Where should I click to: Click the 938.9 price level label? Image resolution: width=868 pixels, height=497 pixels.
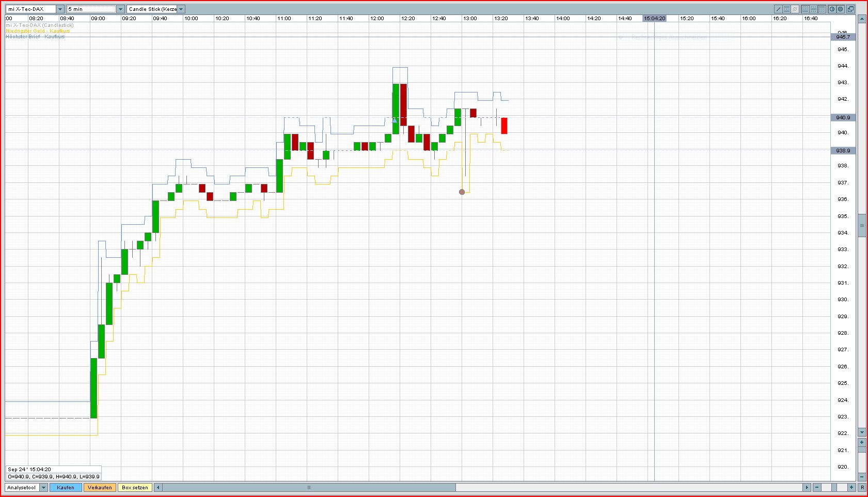pyautogui.click(x=843, y=150)
